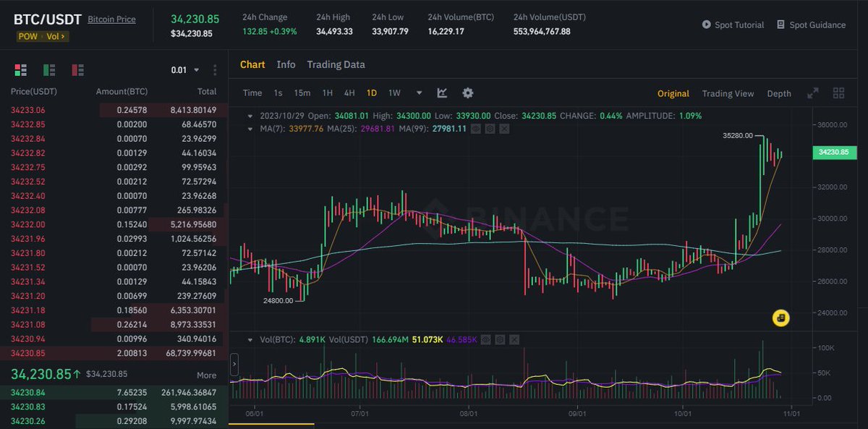Click the Spot Tutorial link text
Screen dimensions: 868x429
pos(739,25)
